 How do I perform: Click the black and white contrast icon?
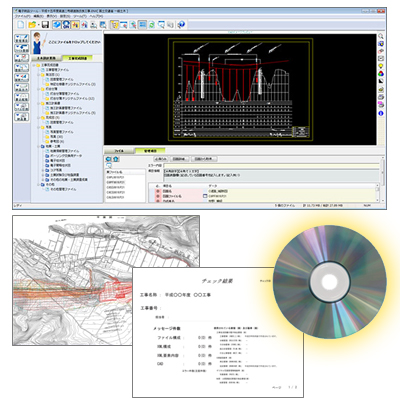click(x=381, y=81)
